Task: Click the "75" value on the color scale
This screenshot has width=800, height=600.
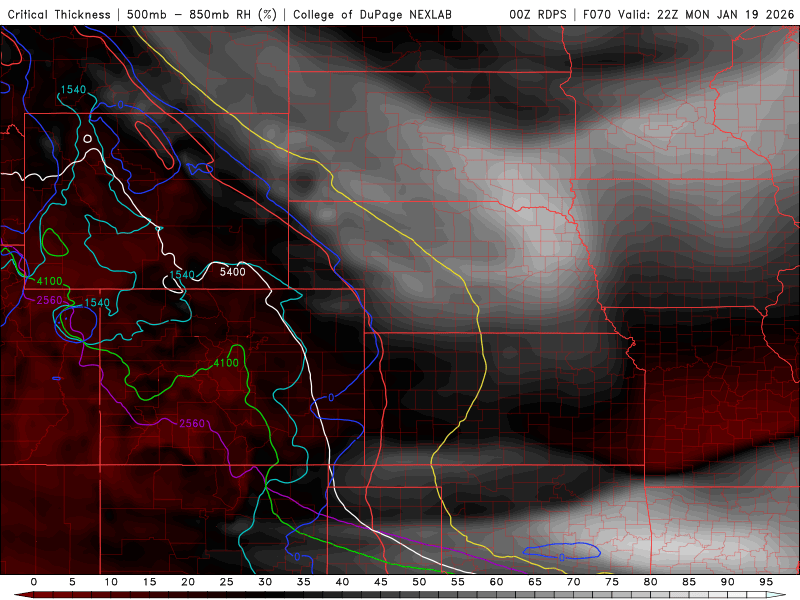Action: (612, 582)
